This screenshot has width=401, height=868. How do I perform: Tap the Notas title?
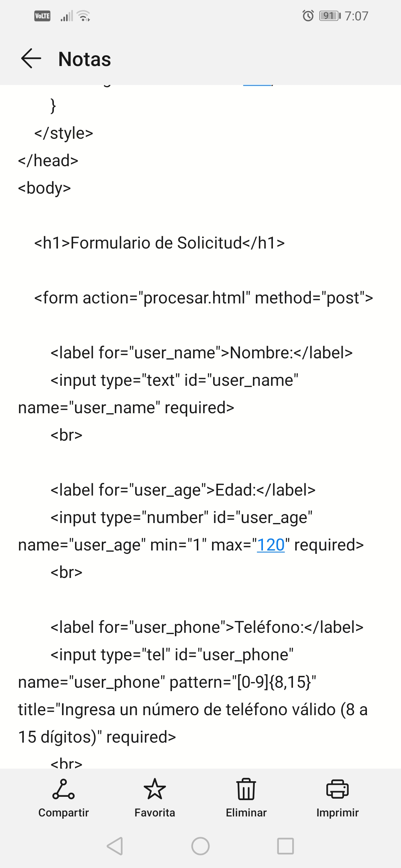(x=85, y=59)
